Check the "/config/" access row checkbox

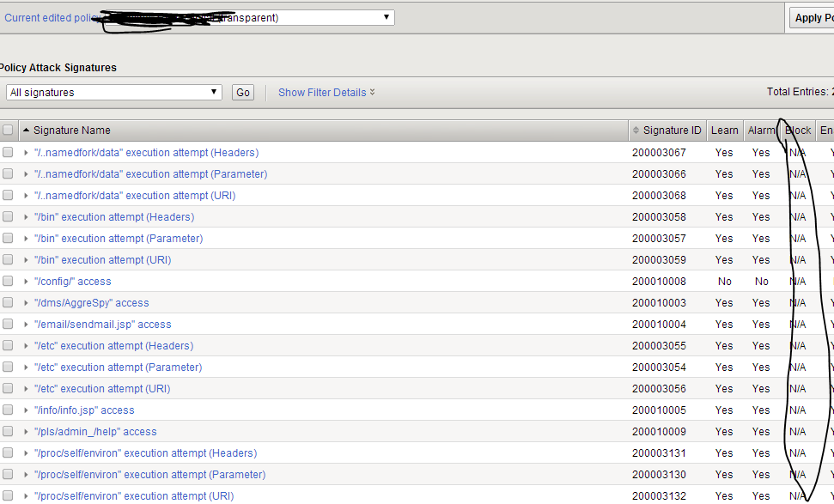coord(8,281)
